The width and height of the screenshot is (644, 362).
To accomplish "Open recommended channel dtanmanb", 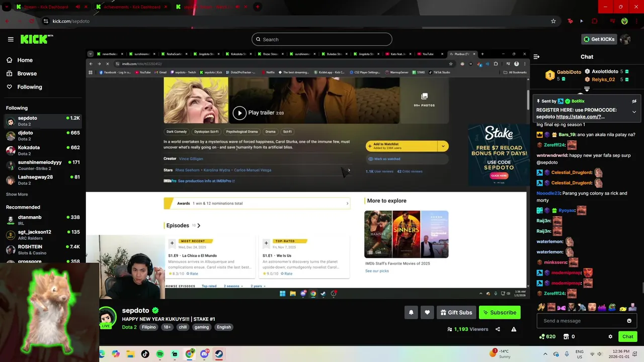I will click(43, 220).
